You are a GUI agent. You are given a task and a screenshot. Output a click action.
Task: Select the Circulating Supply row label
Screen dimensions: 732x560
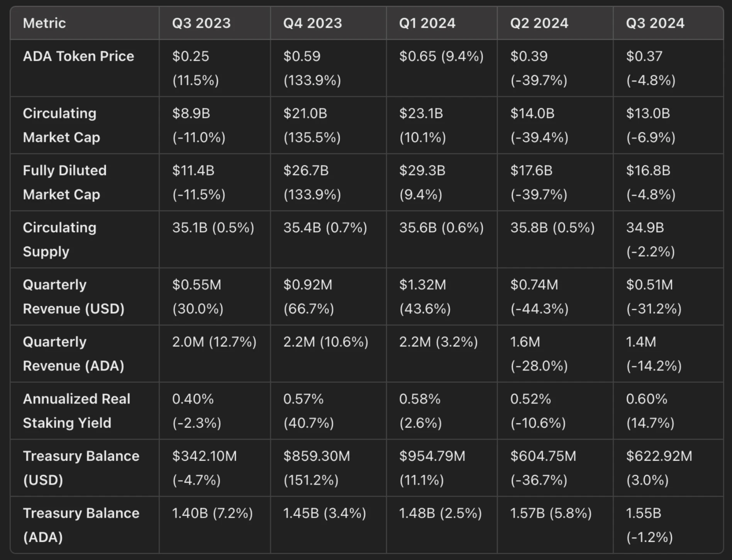[59, 239]
